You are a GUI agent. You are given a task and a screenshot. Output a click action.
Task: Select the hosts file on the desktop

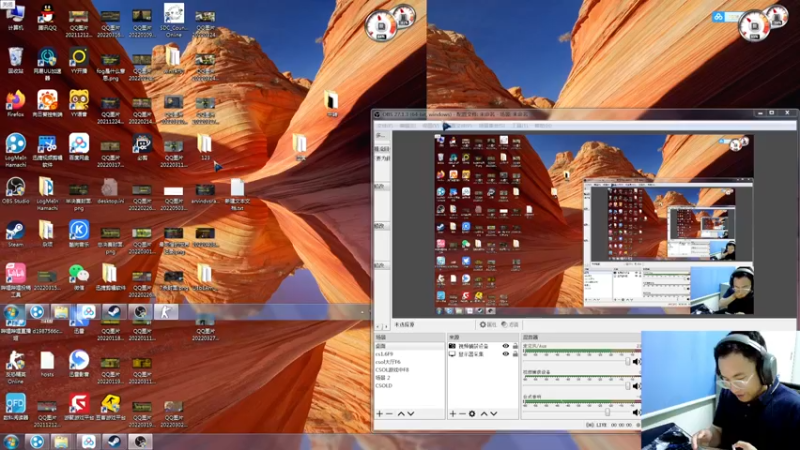pyautogui.click(x=47, y=364)
